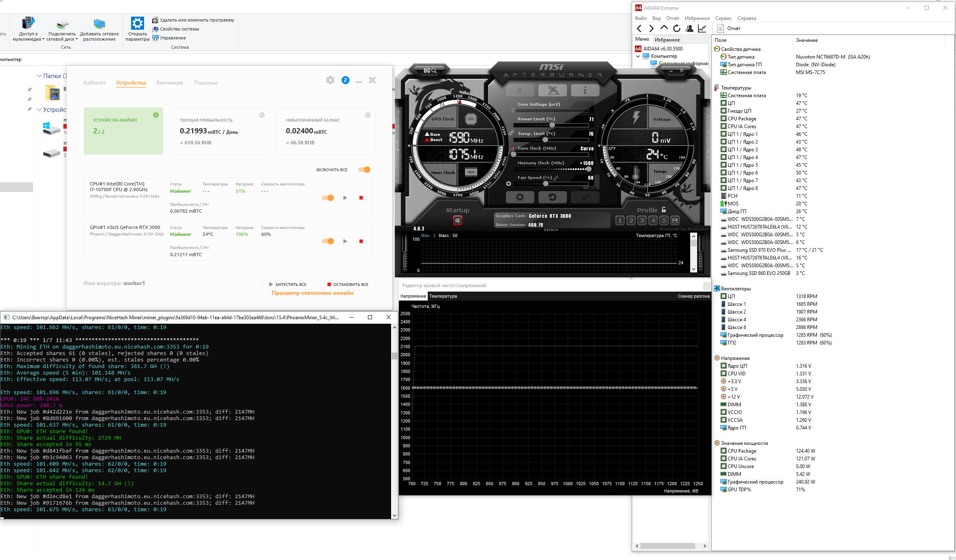Image resolution: width=956 pixels, height=560 pixels.
Task: Click Afterburner graph scroll up arrow
Action: click(694, 236)
